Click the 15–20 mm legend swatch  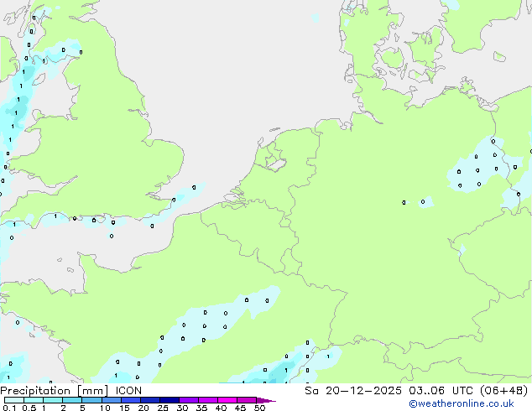[130, 400]
